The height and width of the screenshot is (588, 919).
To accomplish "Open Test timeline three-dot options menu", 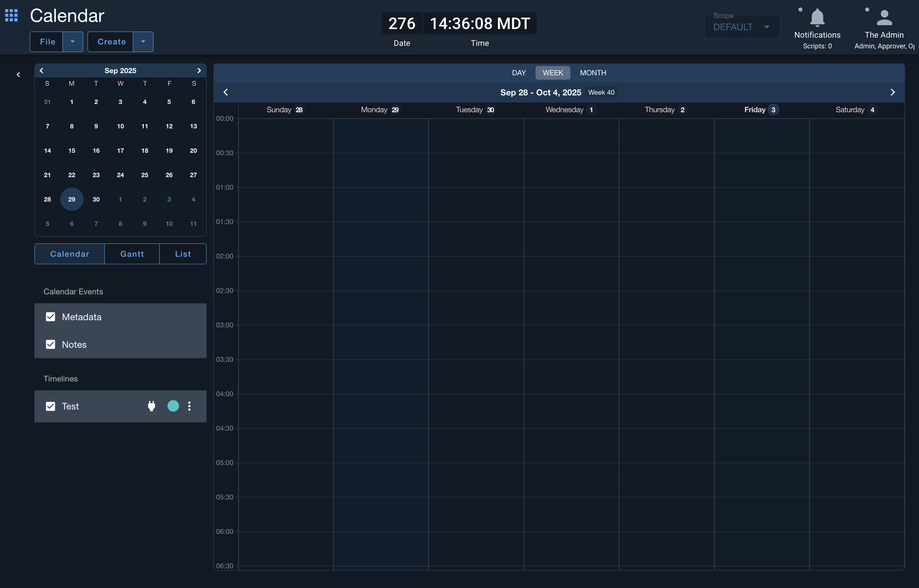I will pos(189,406).
